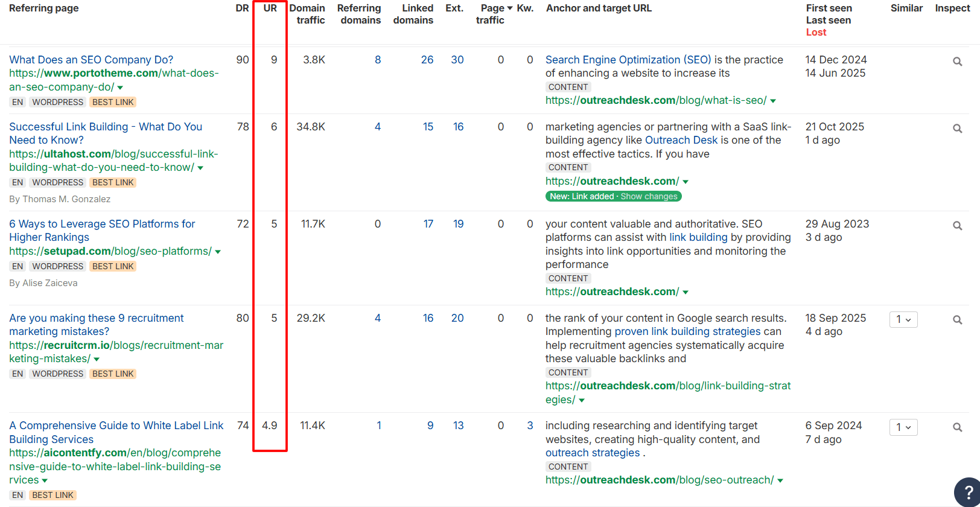The width and height of the screenshot is (980, 507).
Task: Open outreachdesk.com/blog/seo-outreach target URL
Action: tap(660, 480)
